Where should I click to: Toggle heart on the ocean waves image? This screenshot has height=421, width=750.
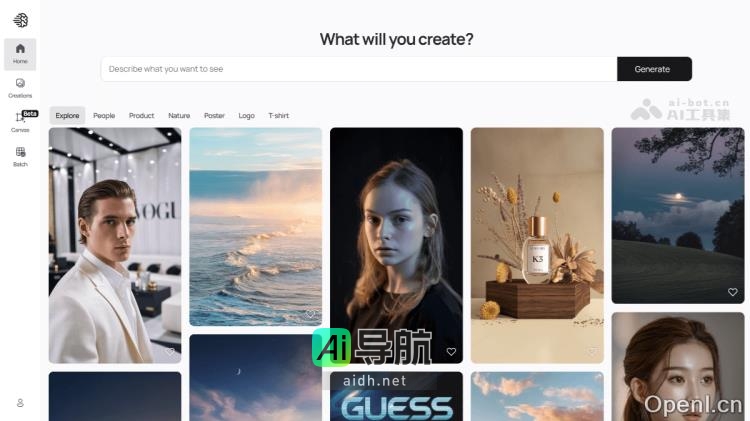coord(310,314)
